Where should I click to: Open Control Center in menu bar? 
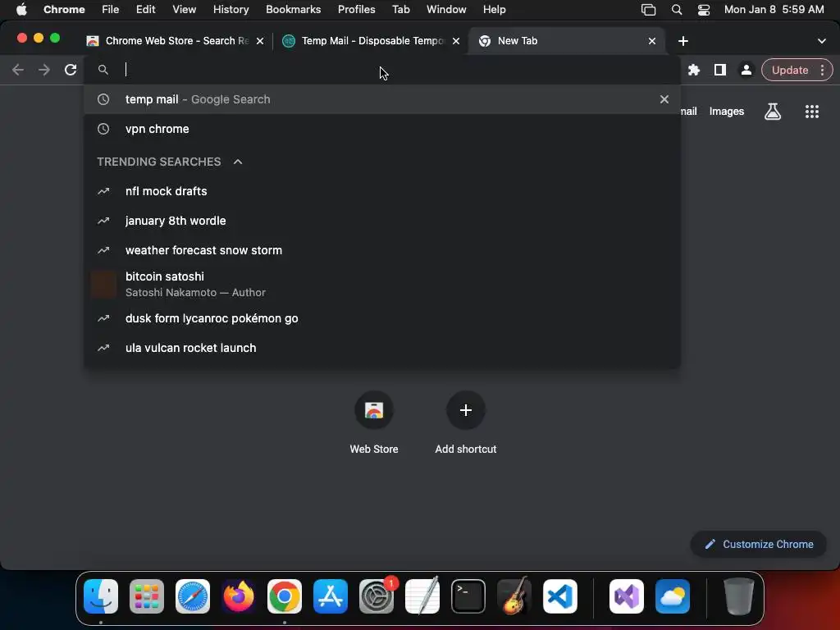pos(703,10)
